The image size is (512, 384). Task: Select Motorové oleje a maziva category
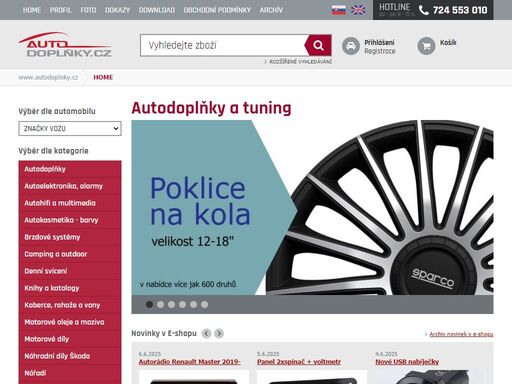click(x=70, y=322)
